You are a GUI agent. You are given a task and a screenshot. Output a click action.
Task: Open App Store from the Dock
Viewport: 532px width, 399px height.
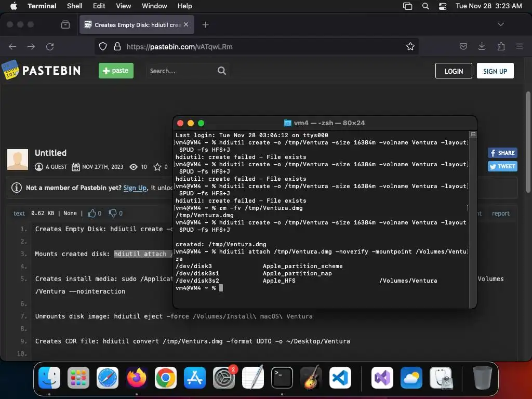195,377
